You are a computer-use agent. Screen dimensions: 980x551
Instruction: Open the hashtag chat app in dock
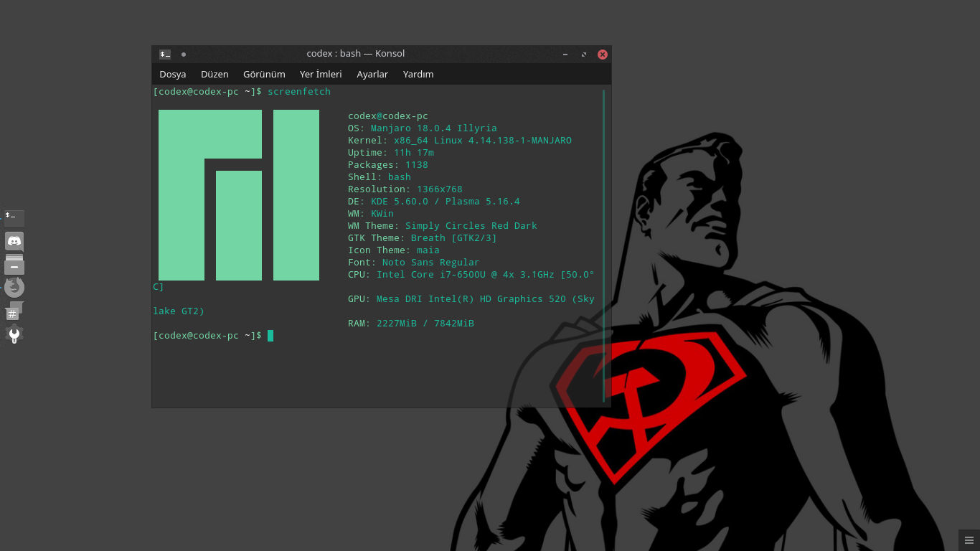(x=14, y=311)
